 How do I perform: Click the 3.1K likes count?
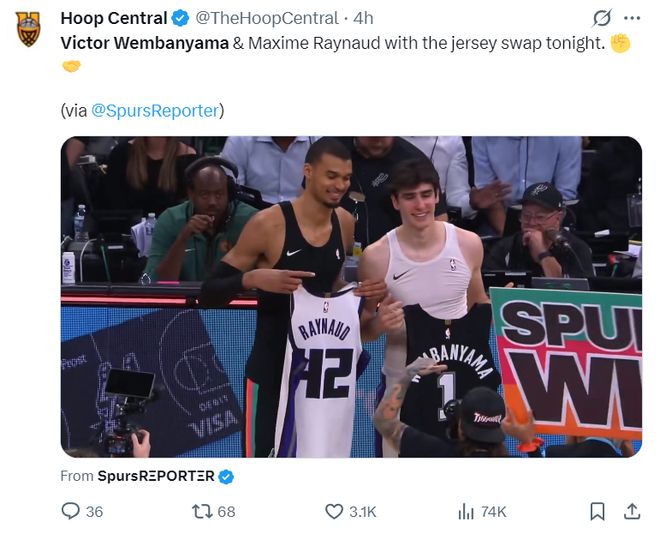pyautogui.click(x=363, y=511)
